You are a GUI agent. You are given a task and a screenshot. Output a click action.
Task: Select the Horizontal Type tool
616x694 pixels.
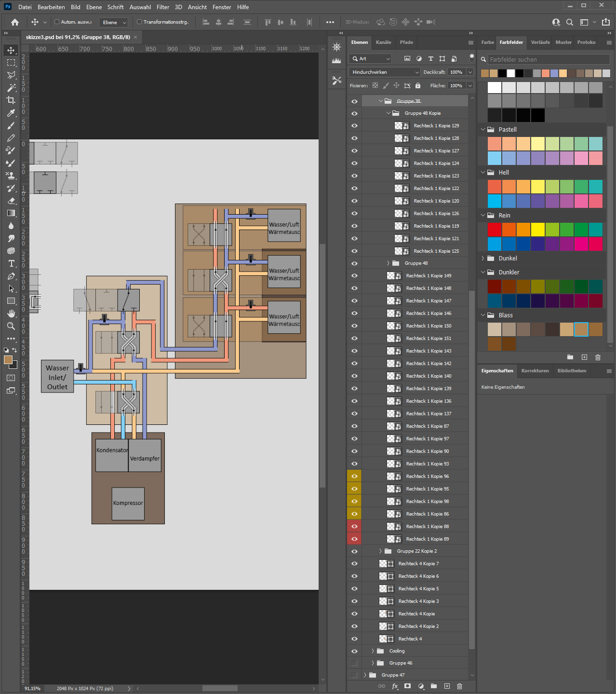(x=11, y=263)
